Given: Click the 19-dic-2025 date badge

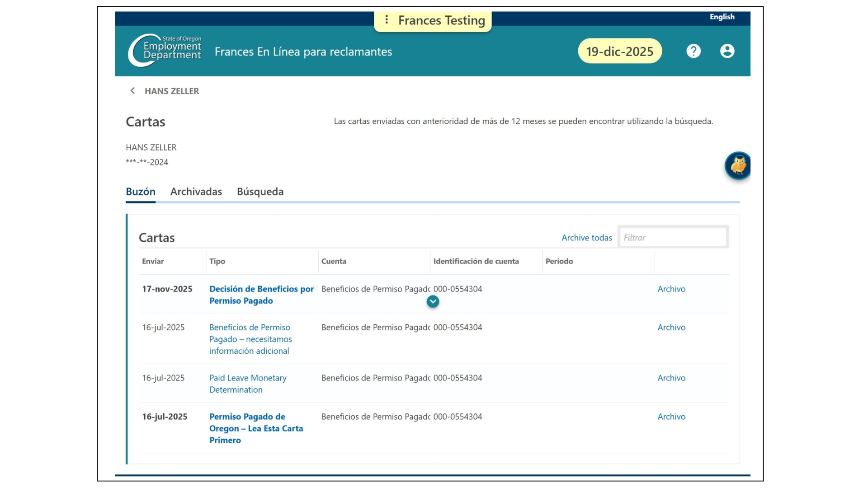Looking at the screenshot, I should pos(620,51).
